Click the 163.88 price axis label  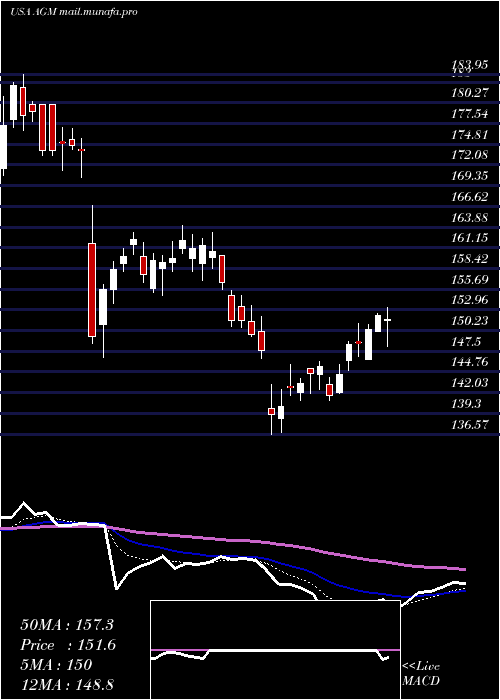coord(469,217)
